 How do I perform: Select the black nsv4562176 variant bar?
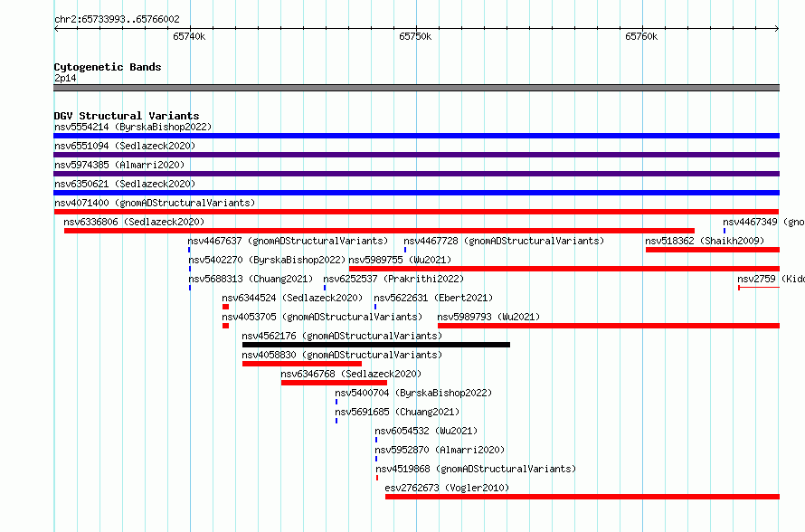376,345
